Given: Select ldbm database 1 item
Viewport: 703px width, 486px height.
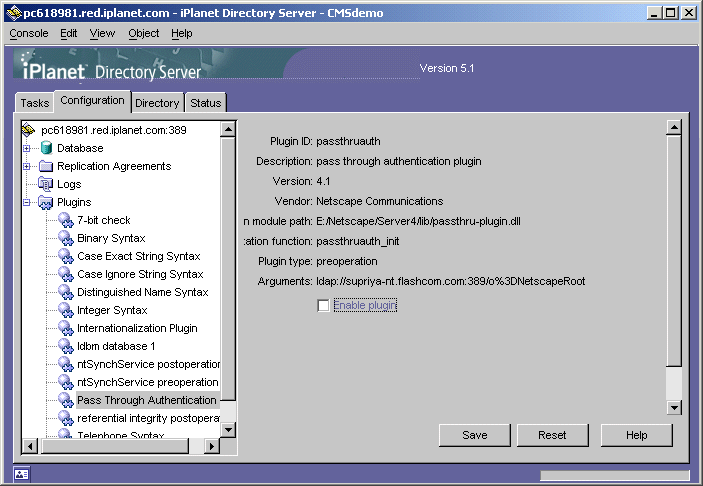Looking at the screenshot, I should pos(116,346).
